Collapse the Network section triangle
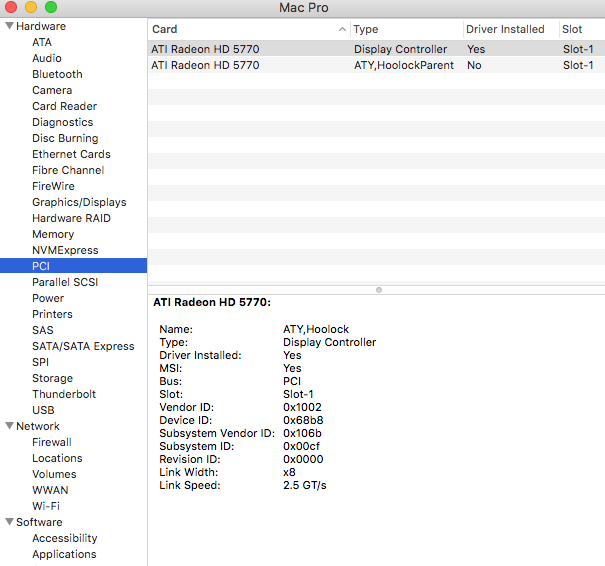This screenshot has height=566, width=605. [10, 426]
